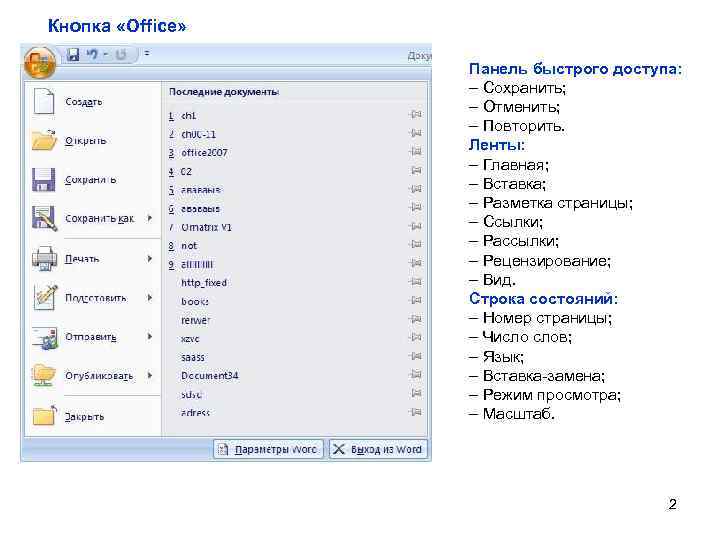Click the round Office button
The height and width of the screenshot is (540, 720).
coord(40,62)
